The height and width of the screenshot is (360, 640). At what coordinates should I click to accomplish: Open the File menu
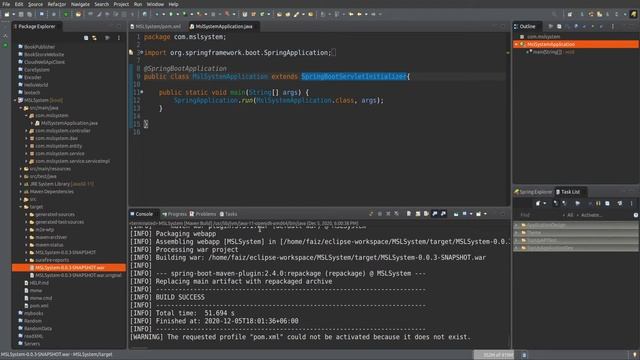click(x=6, y=4)
